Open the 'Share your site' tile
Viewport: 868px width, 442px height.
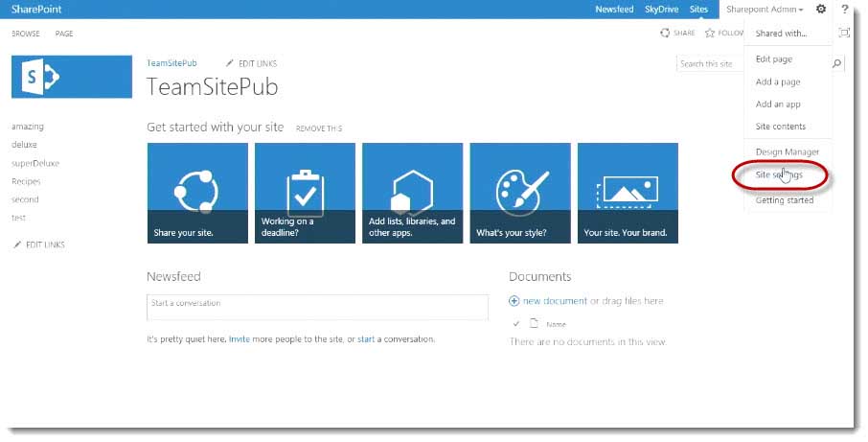(x=197, y=193)
